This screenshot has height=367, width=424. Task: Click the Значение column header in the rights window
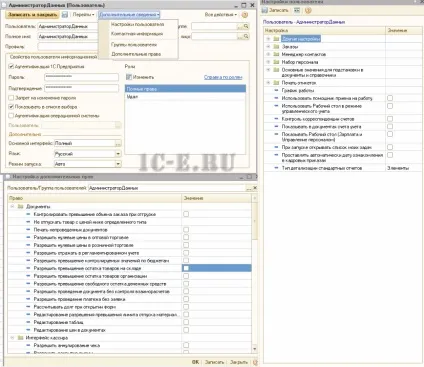pyautogui.click(x=217, y=198)
